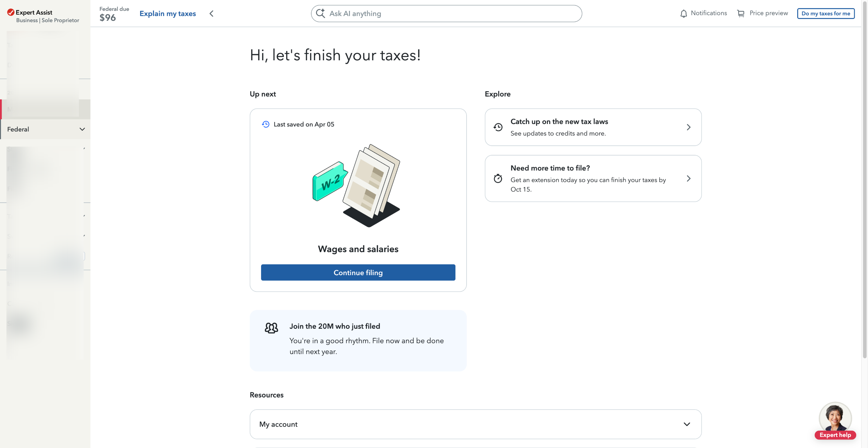This screenshot has width=868, height=448.
Task: Click the AI search sparkle icon
Action: point(320,13)
